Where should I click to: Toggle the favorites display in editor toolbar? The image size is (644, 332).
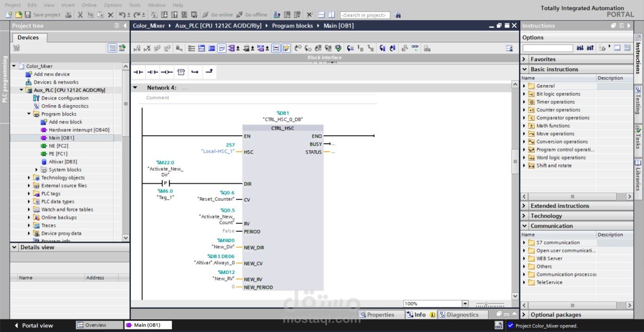point(286,48)
